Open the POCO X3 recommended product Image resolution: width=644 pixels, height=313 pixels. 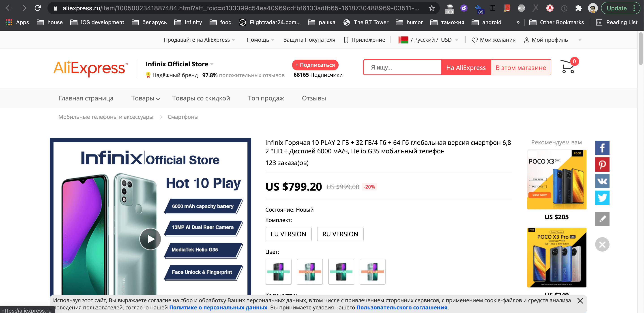[x=556, y=180]
